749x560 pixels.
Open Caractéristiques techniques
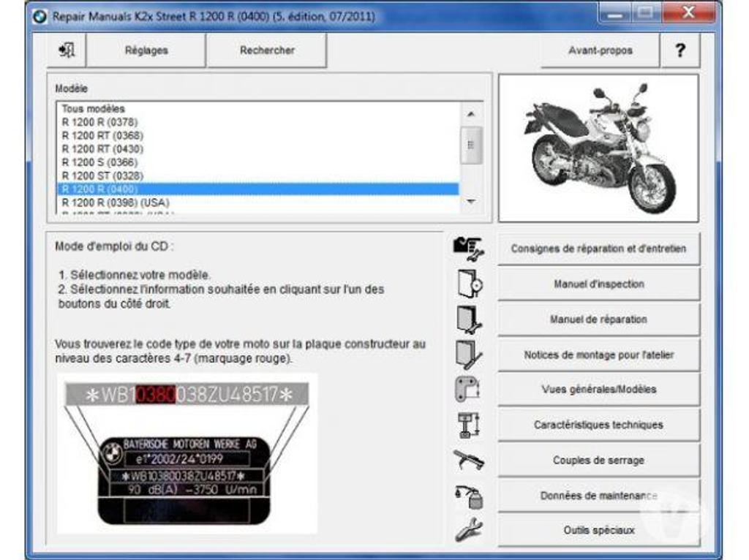(x=598, y=425)
